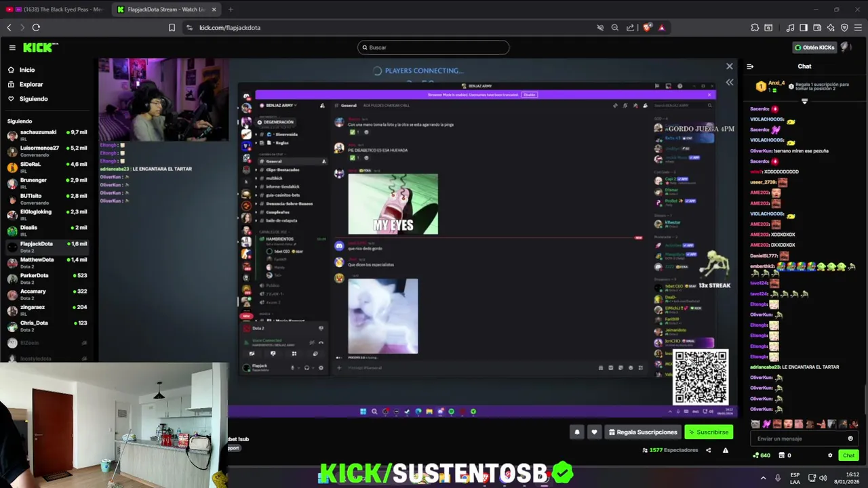The width and height of the screenshot is (868, 488).
Task: Focus the Buscar search field
Action: coord(433,47)
